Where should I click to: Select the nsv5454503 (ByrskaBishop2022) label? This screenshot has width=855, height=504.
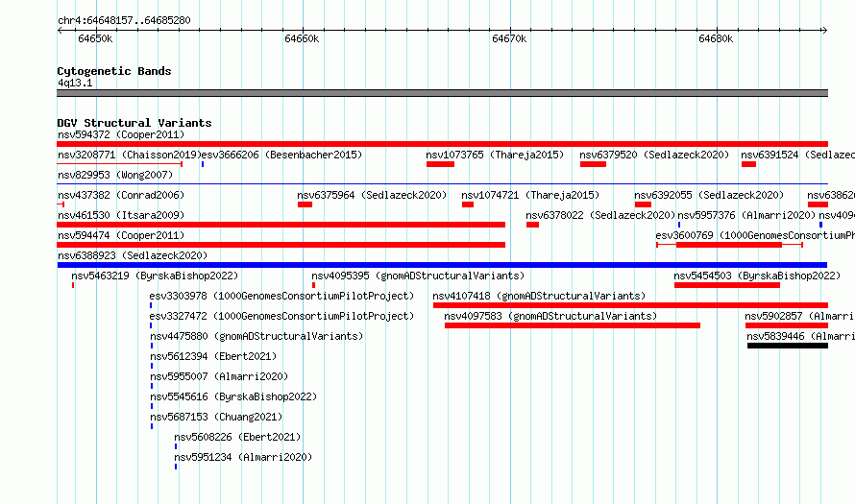tap(757, 276)
